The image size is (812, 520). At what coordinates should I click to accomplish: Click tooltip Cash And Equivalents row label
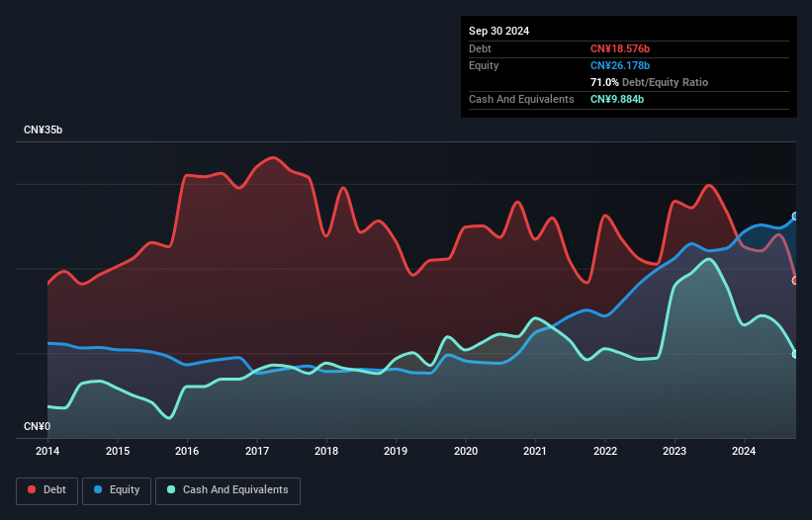tap(521, 99)
